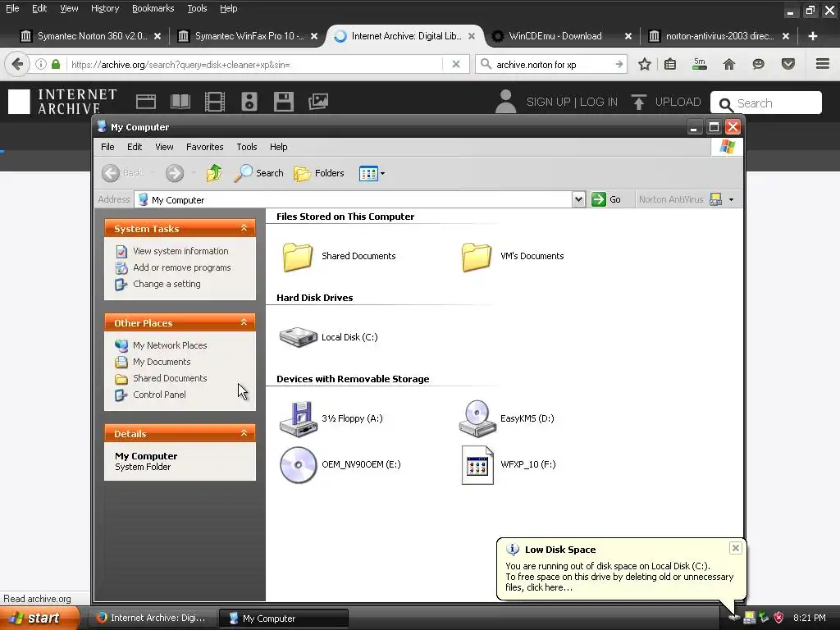Viewport: 840px width, 630px height.
Task: Click the Firefox search box
Action: (552, 65)
